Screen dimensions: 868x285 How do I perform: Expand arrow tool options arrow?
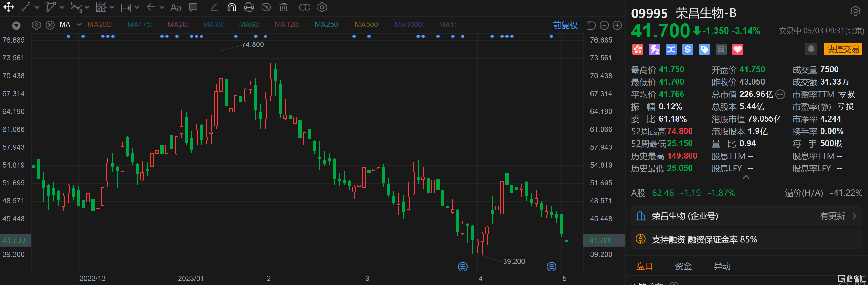pyautogui.click(x=162, y=7)
